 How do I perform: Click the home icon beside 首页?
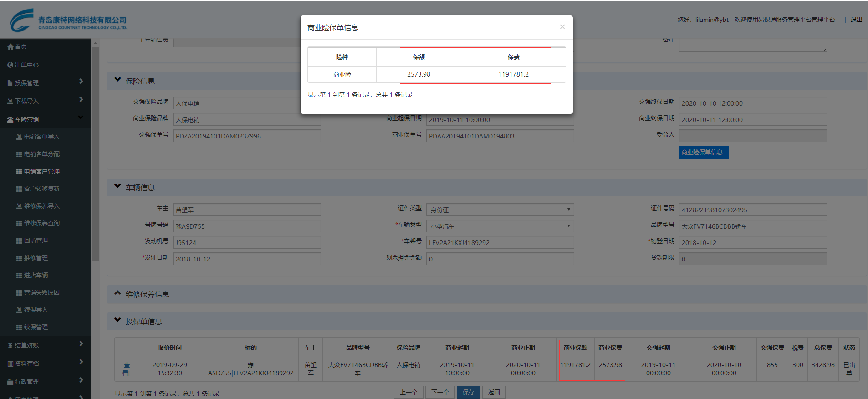10,46
